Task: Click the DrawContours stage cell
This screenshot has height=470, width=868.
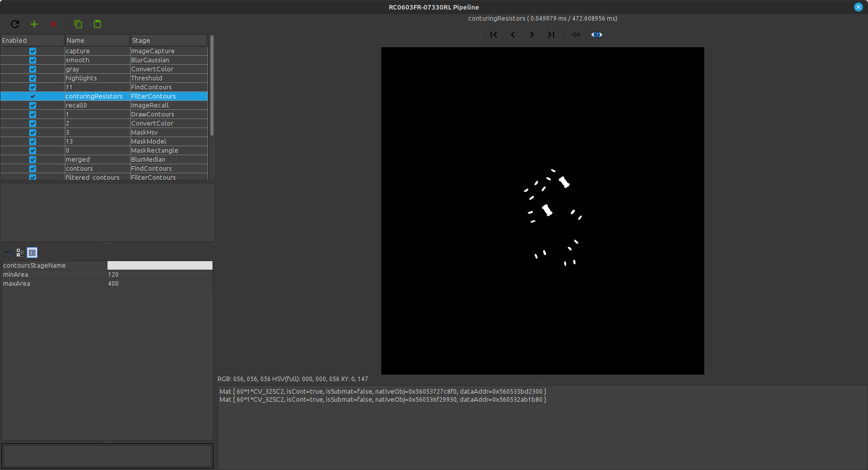Action: coord(169,114)
